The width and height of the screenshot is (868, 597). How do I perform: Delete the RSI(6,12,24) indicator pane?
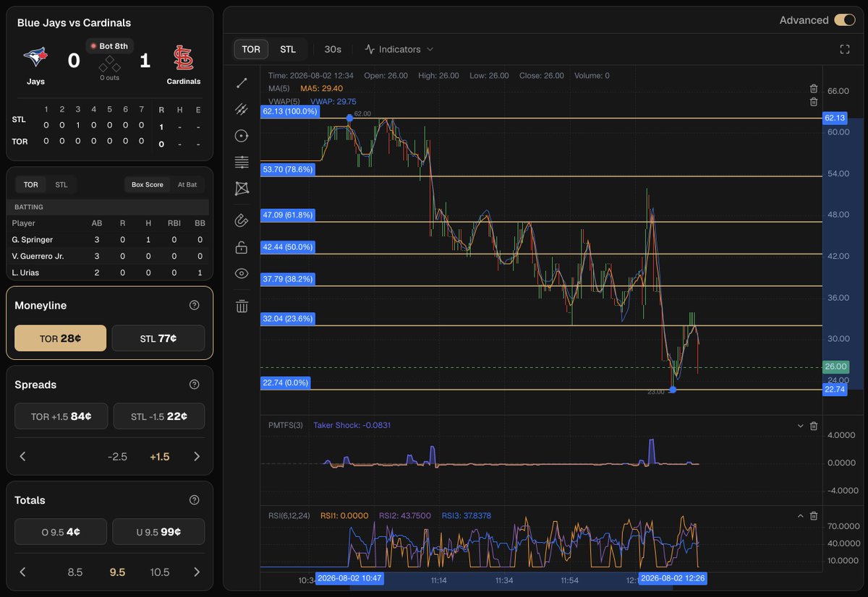pyautogui.click(x=814, y=516)
